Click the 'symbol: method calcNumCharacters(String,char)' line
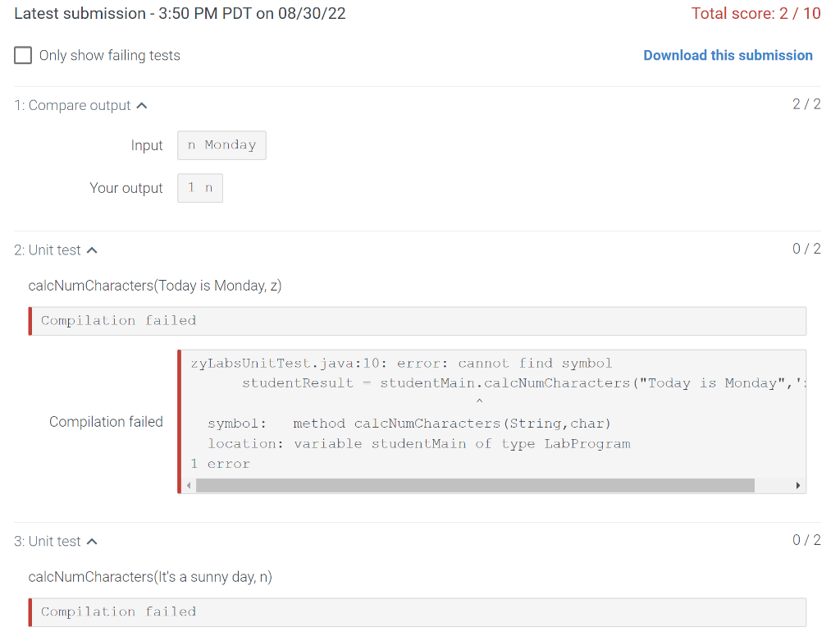The image size is (840, 632). pos(409,424)
